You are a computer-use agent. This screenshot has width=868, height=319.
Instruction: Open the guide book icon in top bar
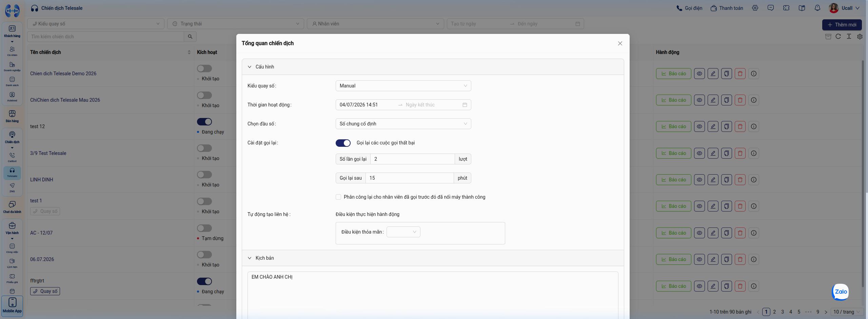pos(802,8)
